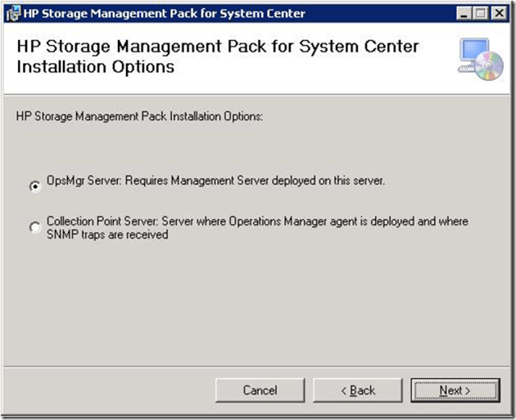Maximize the installer window
516x420 pixels.
point(481,13)
